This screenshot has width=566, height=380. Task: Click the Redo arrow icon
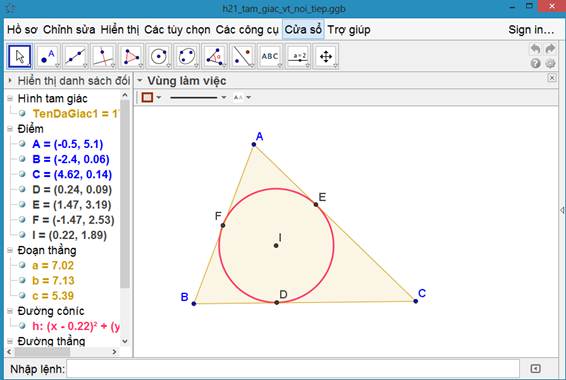click(550, 49)
